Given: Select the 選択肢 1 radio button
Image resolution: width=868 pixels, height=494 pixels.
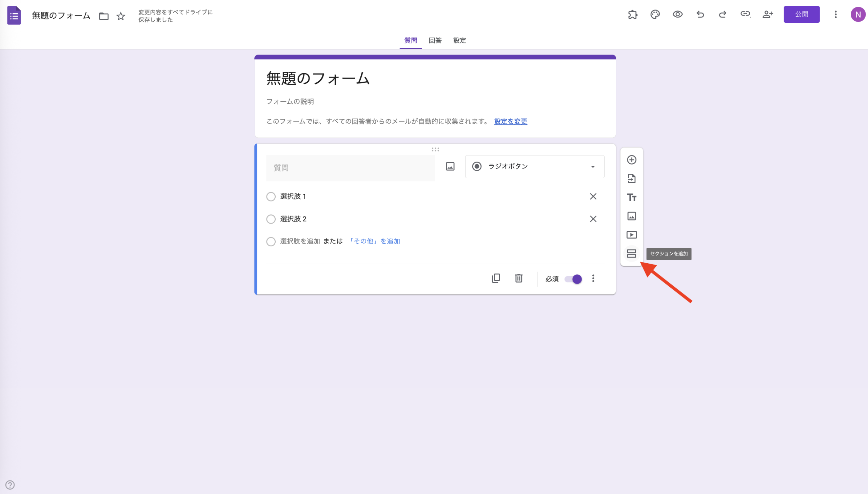Looking at the screenshot, I should [x=271, y=197].
